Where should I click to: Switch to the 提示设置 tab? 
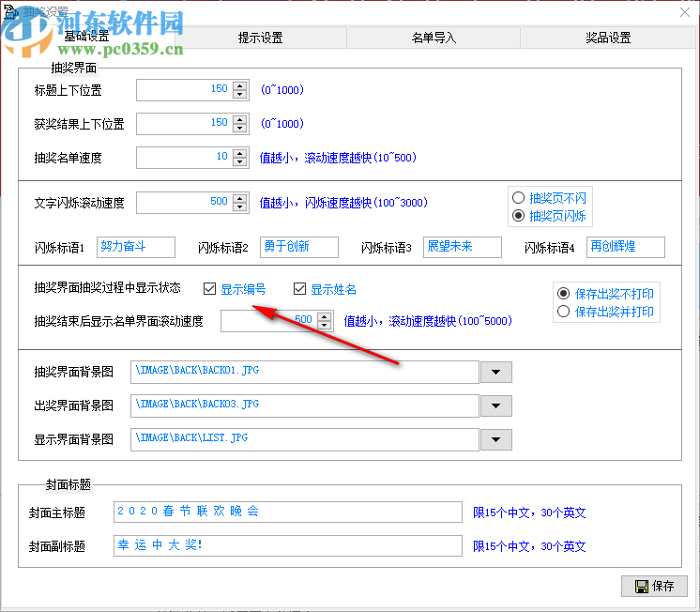pyautogui.click(x=260, y=38)
